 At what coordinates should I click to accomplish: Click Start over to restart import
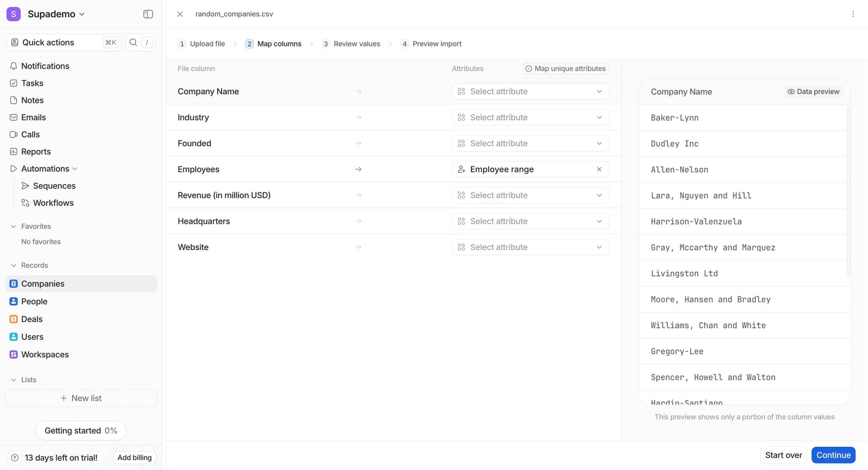tap(783, 455)
